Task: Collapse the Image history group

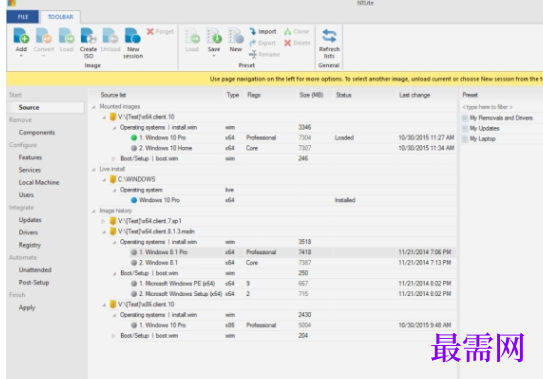Action: point(94,211)
